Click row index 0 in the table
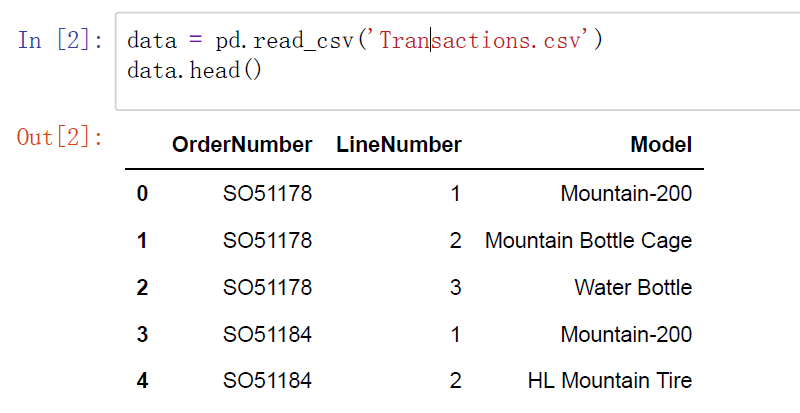Screen dimensions: 800x413 (142, 194)
